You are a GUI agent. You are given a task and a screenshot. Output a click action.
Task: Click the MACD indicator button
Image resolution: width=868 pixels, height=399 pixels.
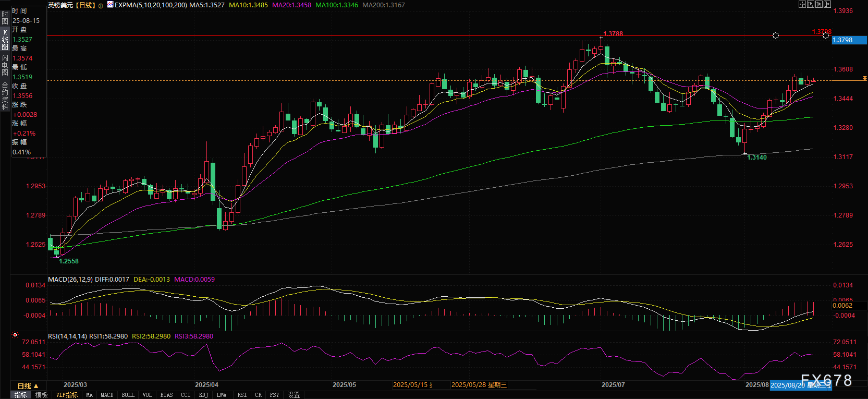(x=107, y=395)
